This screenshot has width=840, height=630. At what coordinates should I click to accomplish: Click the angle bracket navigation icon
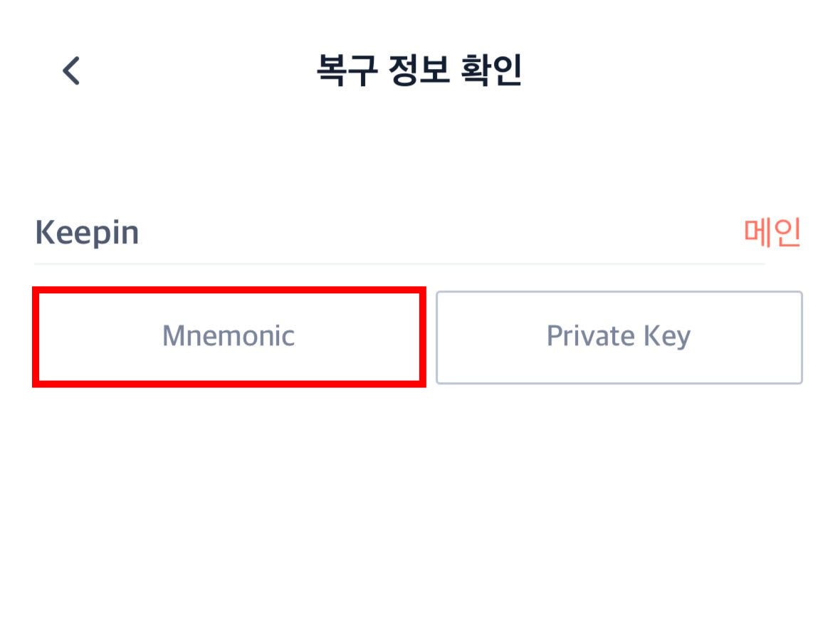point(70,71)
